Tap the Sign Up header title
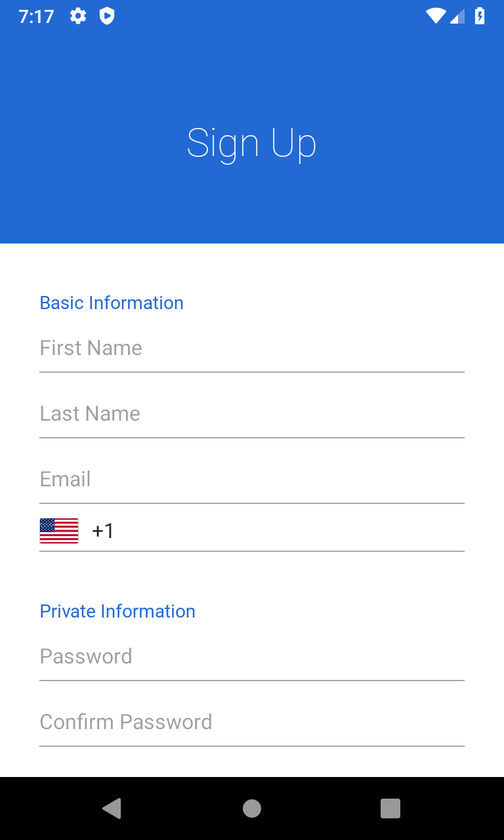 (x=252, y=144)
